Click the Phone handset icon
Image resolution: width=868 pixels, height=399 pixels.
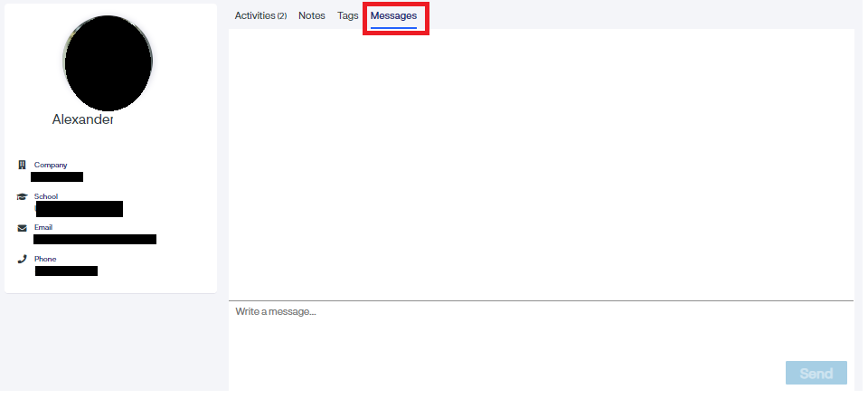click(22, 259)
